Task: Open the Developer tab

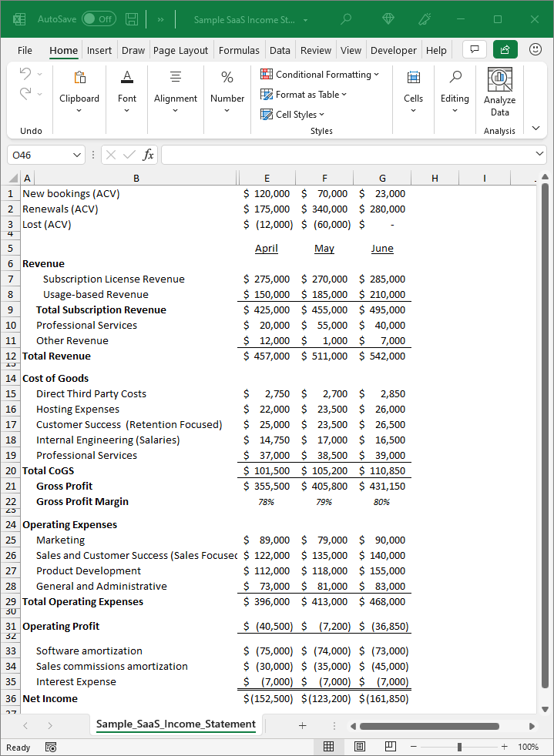Action: click(x=393, y=50)
